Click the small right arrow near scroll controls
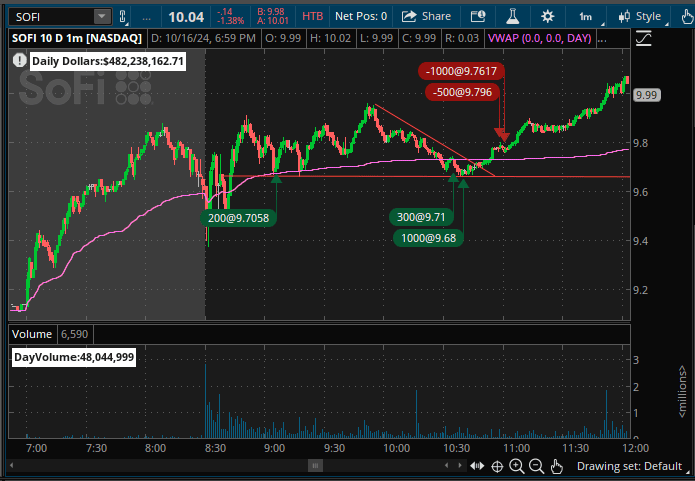The height and width of the screenshot is (481, 695). click(460, 465)
